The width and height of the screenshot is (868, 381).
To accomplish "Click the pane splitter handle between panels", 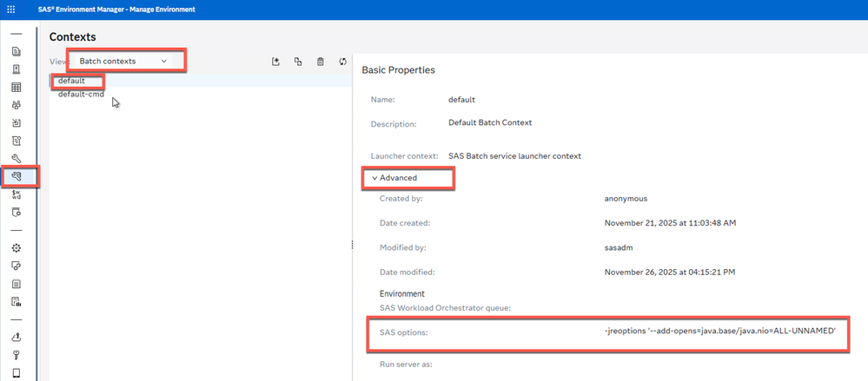I will tap(352, 245).
